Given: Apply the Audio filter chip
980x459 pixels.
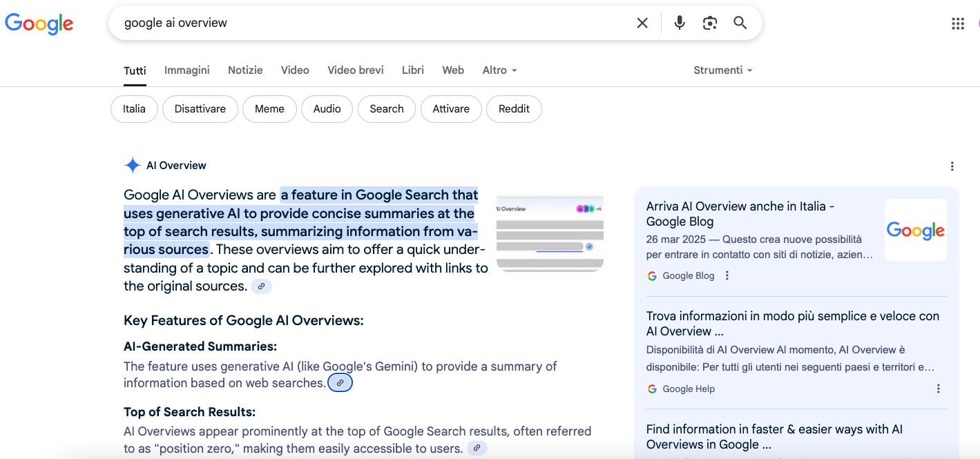Looking at the screenshot, I should coord(327,109).
